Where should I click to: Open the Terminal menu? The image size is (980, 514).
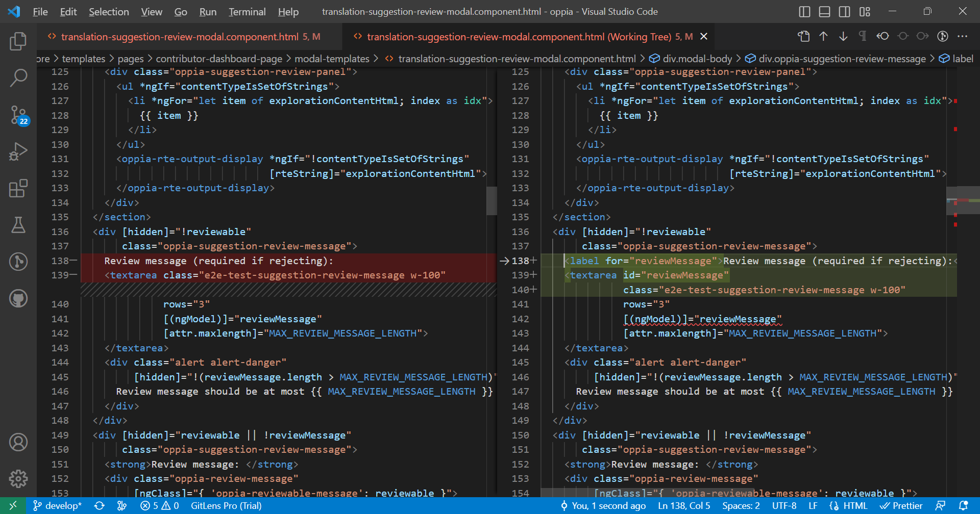pyautogui.click(x=247, y=11)
